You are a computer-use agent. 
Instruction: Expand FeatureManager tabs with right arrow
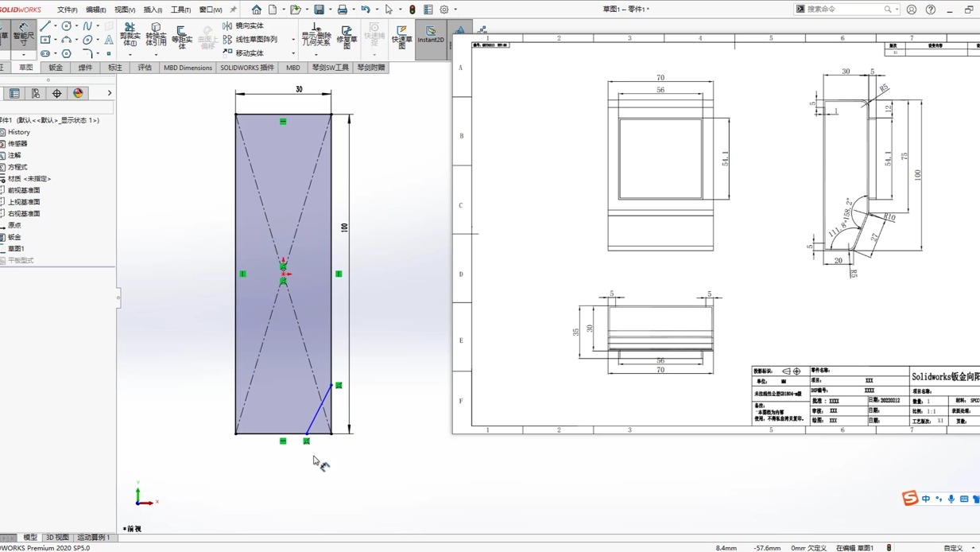coord(110,93)
